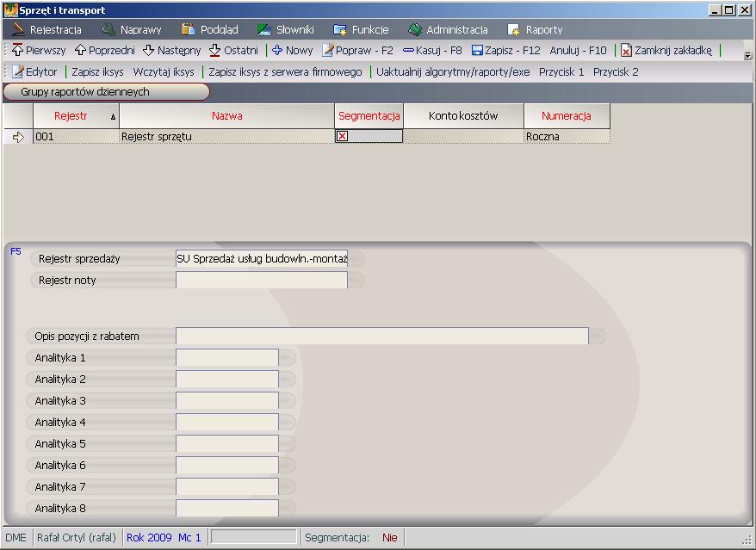Image resolution: width=756 pixels, height=550 pixels.
Task: Toggle the Segmentacja checkbox for row 001
Action: 343,136
